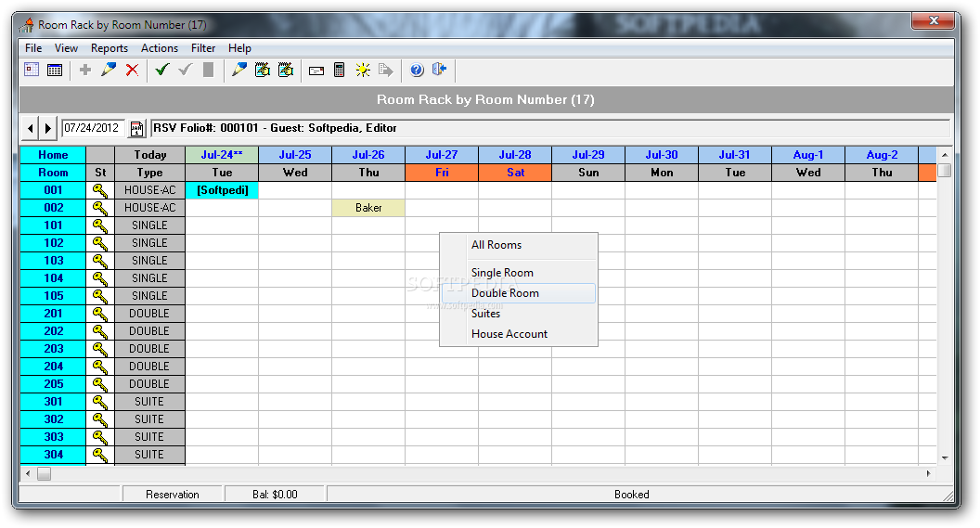Click the gray plus add reservation icon
This screenshot has width=980, height=528.
85,70
